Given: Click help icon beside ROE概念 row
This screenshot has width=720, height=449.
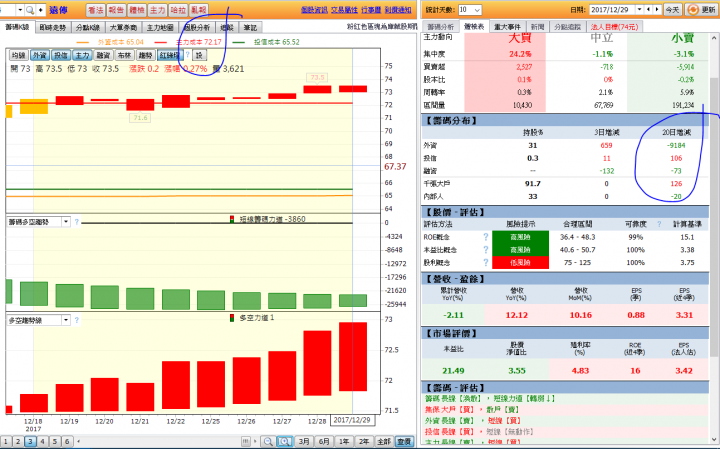Looking at the screenshot, I should click(x=485, y=237).
